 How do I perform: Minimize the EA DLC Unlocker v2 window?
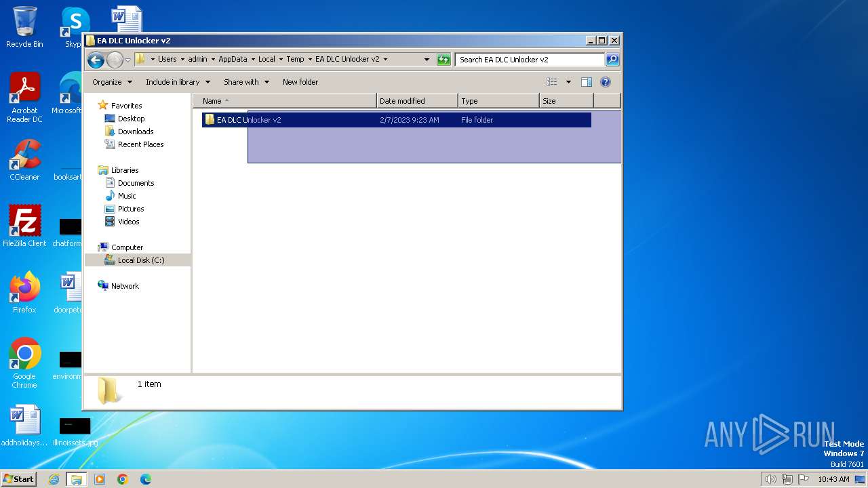coord(590,41)
